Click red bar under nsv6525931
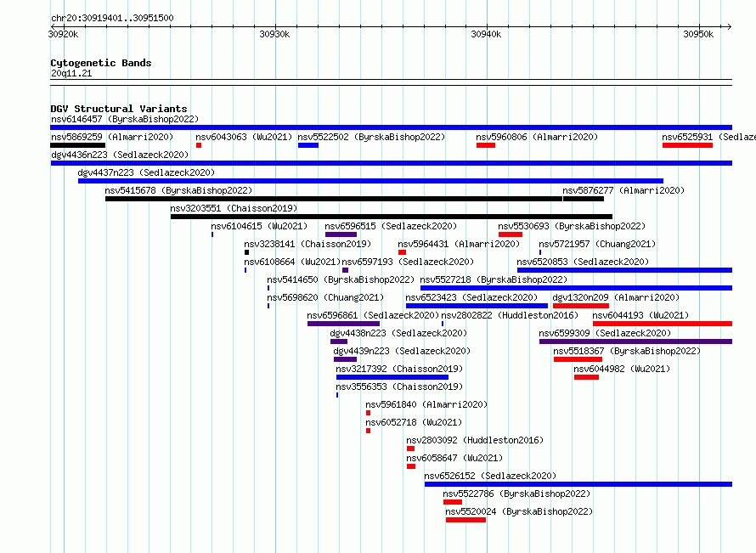 [687, 145]
